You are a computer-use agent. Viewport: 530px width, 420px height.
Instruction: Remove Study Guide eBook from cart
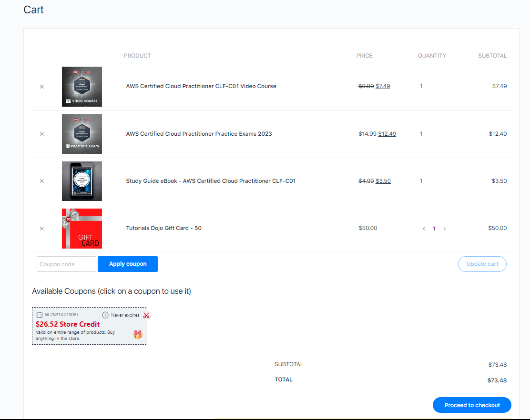pyautogui.click(x=41, y=181)
